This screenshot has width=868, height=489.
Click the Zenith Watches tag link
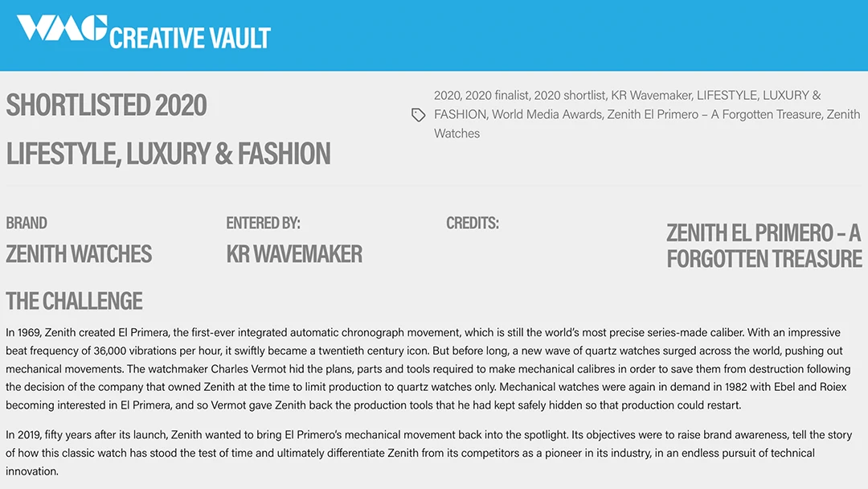click(842, 115)
